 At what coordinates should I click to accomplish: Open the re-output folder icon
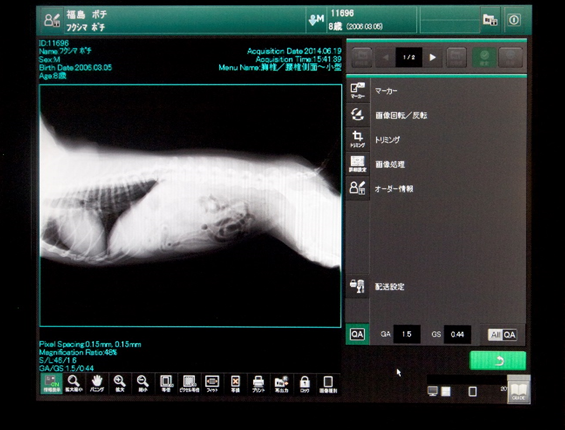pos(281,384)
